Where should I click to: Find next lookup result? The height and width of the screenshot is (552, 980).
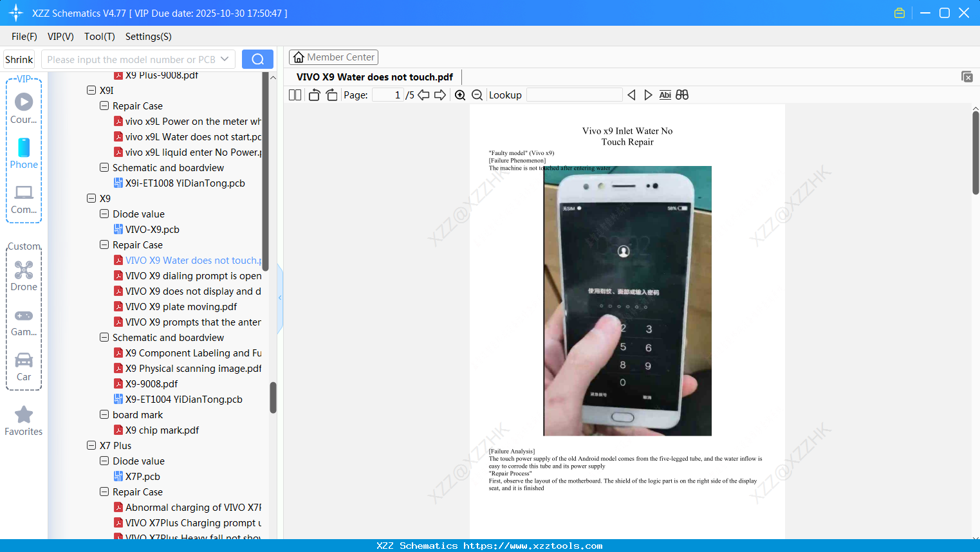648,95
